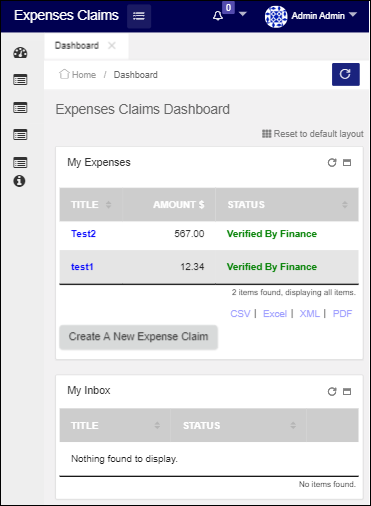Toggle the hamburger menu button in header
The height and width of the screenshot is (506, 371).
coord(139,16)
